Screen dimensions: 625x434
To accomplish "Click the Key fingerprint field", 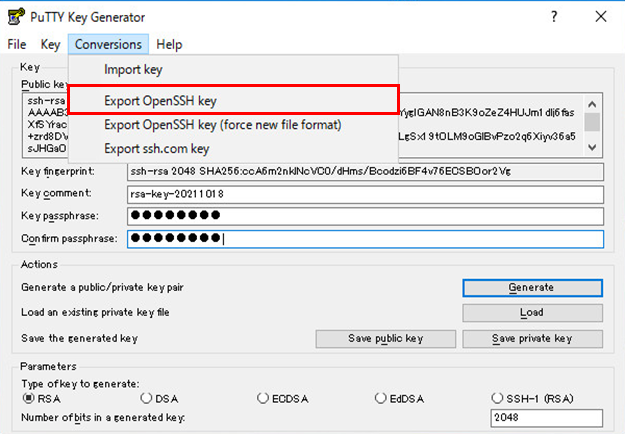I will click(x=365, y=172).
